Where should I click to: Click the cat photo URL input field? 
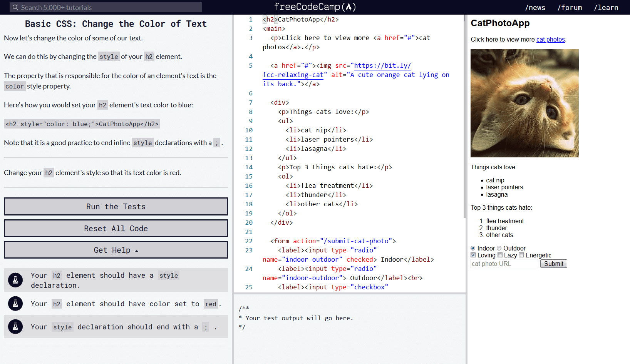(504, 264)
